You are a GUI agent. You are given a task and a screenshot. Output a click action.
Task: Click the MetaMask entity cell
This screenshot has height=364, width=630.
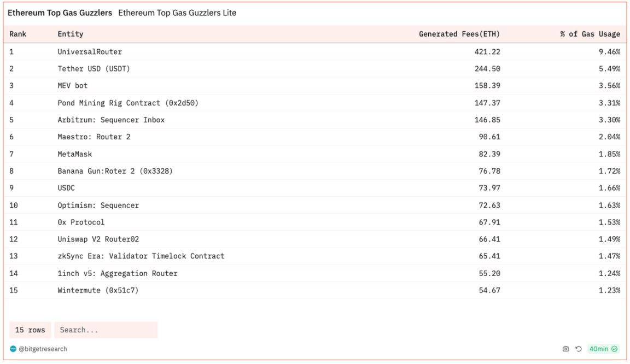[75, 154]
